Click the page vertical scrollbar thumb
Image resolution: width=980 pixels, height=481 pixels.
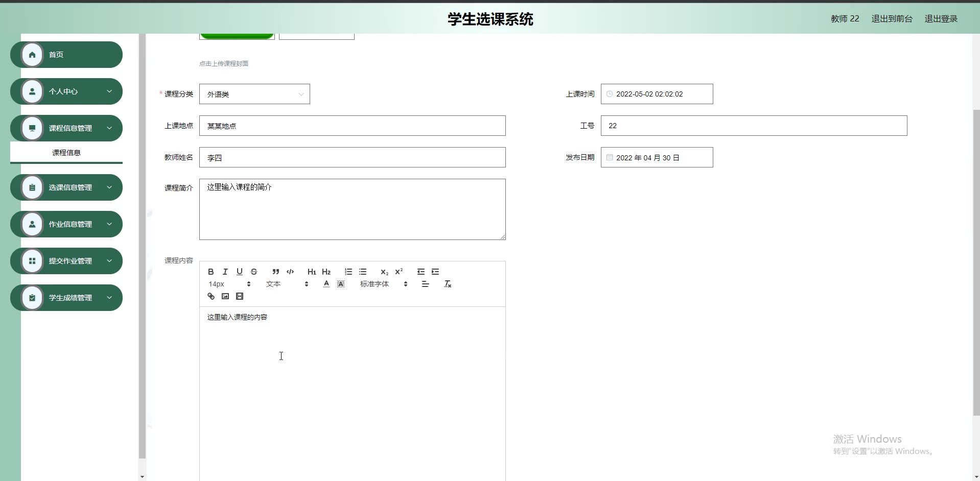976,262
